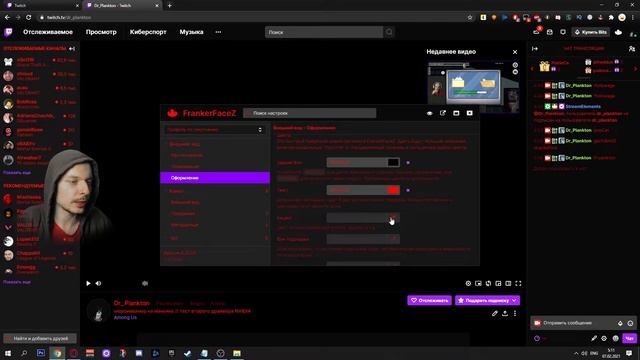Open the Киберспорт top navigation tab
Viewport: 640px width, 360px height.
tap(148, 32)
